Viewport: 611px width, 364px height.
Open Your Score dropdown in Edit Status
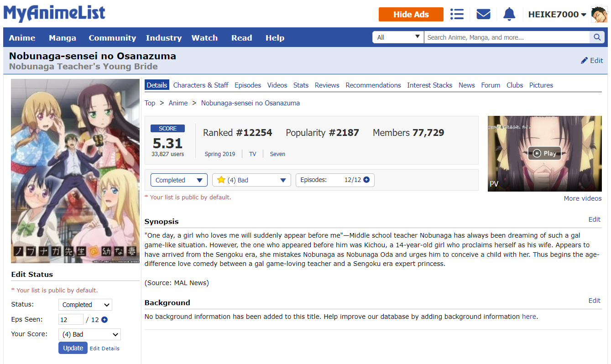(89, 334)
